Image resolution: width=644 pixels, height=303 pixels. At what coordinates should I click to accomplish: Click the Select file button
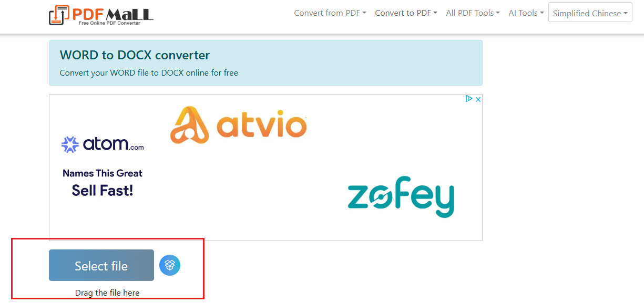101,265
